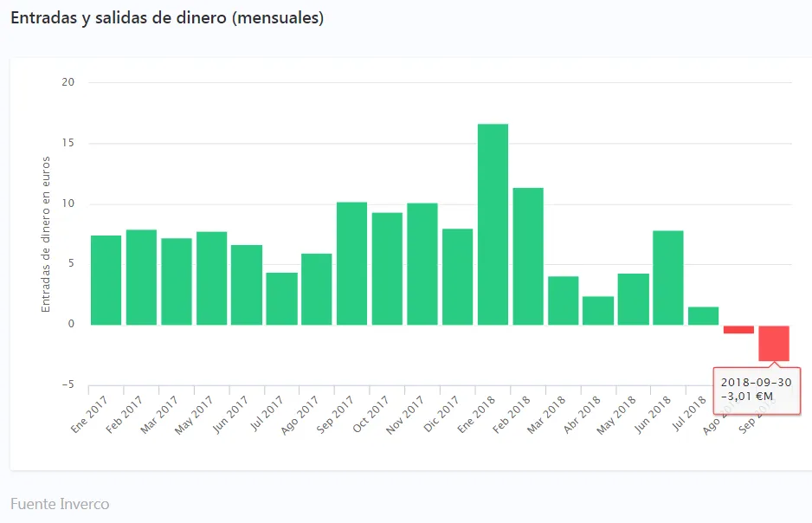Select the Nov 2017 green bar
Screen dimensions: 812x523
click(x=422, y=263)
